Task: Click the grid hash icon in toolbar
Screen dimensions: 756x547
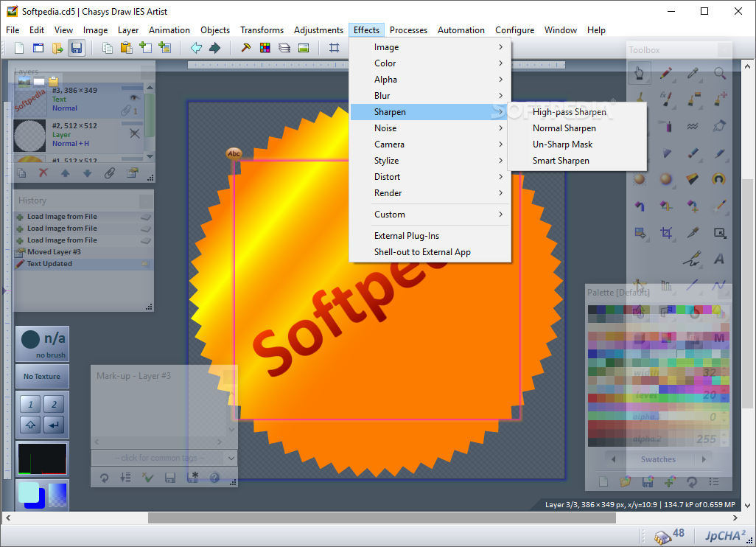Action: 334,48
